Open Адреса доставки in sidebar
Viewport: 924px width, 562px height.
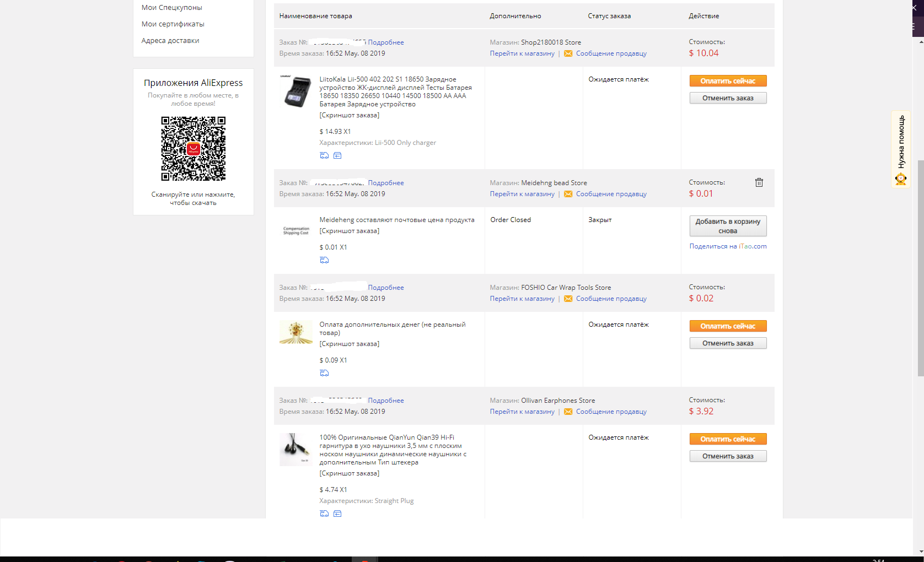[x=170, y=41]
